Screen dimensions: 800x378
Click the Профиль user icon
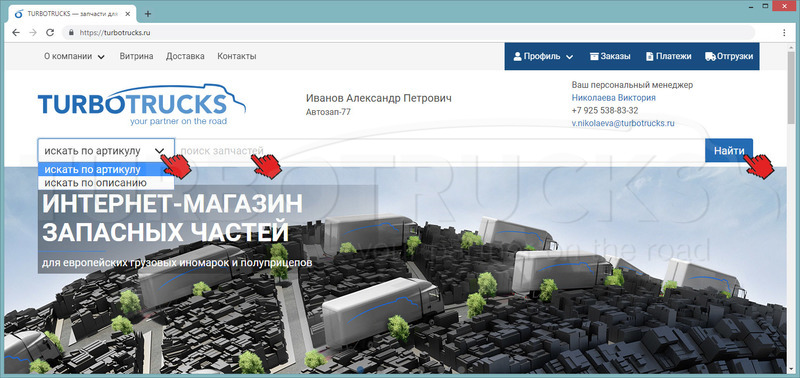point(517,56)
